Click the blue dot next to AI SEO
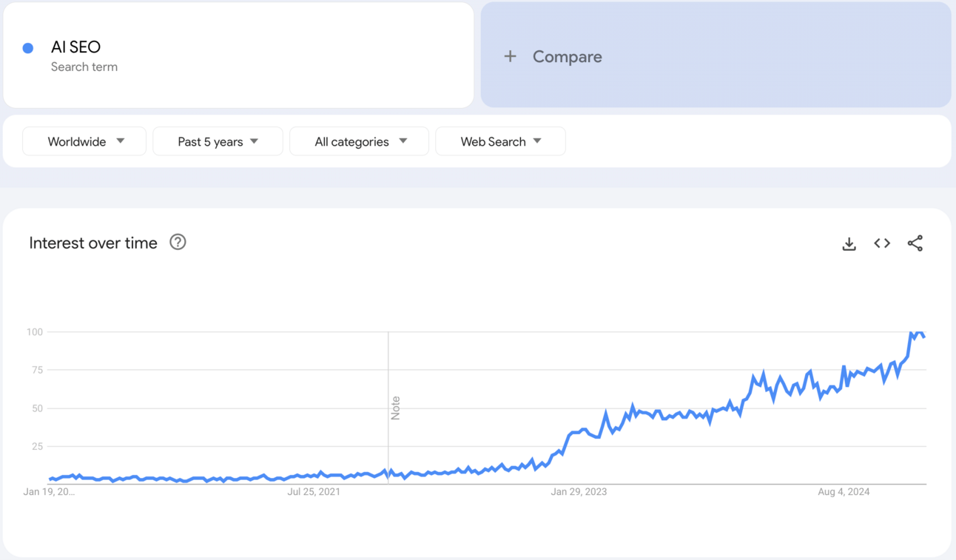Image resolution: width=956 pixels, height=560 pixels. tap(28, 48)
